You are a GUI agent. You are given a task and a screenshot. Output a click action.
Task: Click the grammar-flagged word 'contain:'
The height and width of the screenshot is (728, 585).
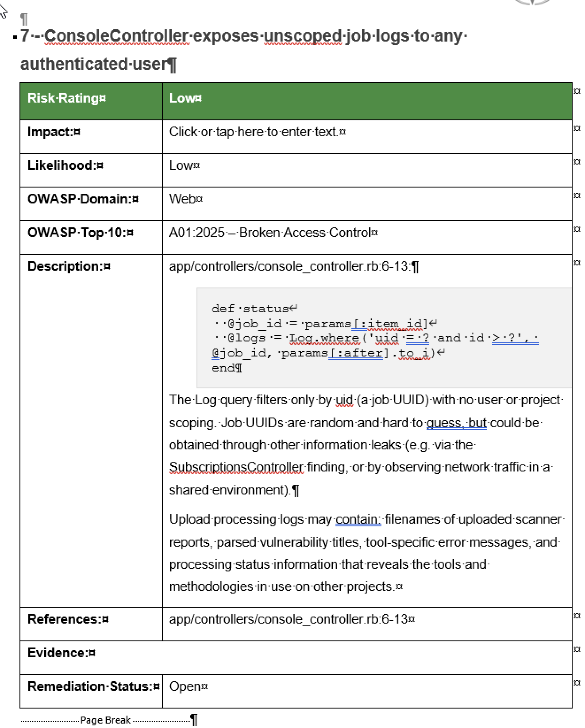point(358,519)
